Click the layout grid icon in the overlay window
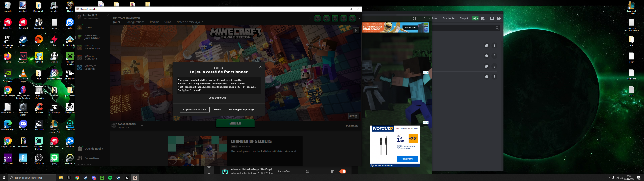The image size is (644, 181). [x=414, y=18]
